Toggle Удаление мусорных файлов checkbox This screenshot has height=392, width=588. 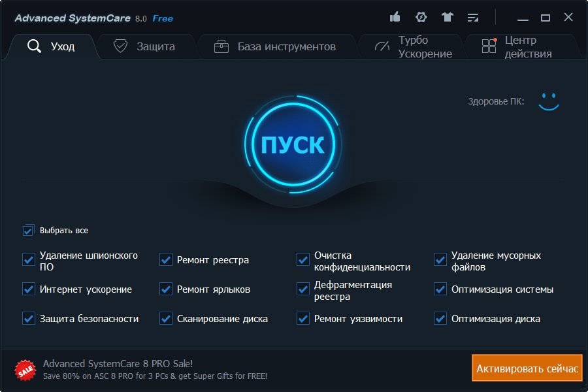440,259
